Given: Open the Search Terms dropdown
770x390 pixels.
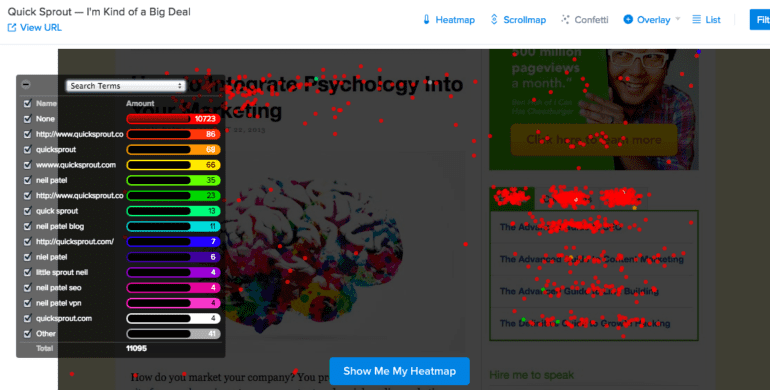Looking at the screenshot, I should click(x=126, y=85).
